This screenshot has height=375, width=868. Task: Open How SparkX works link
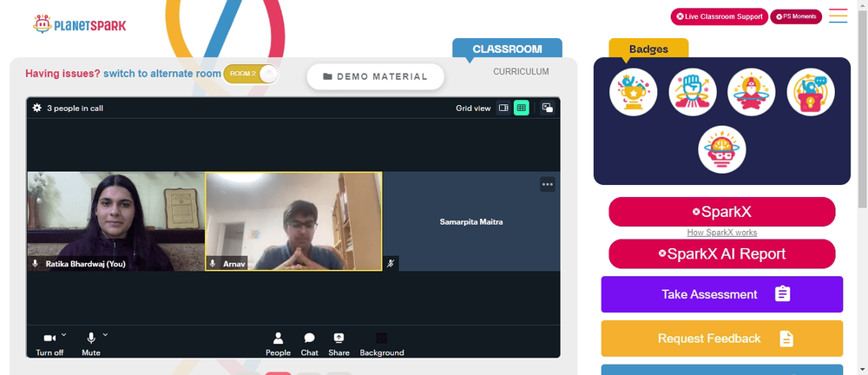pyautogui.click(x=722, y=233)
